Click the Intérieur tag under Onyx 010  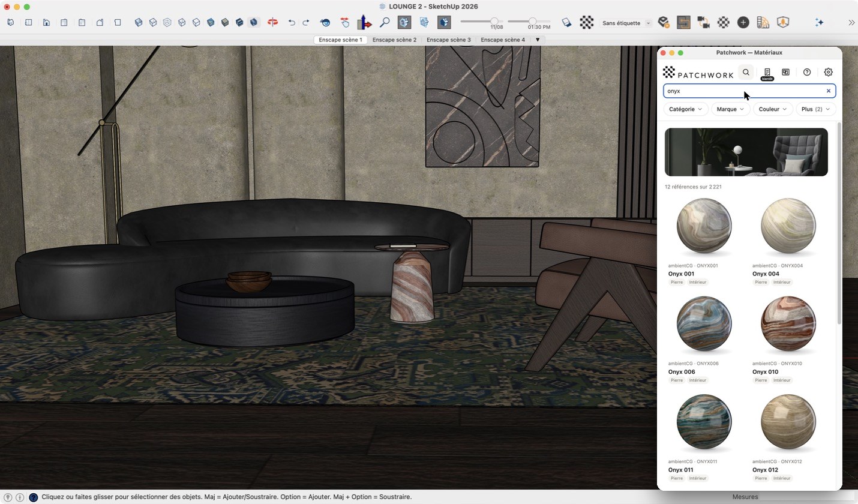782,380
